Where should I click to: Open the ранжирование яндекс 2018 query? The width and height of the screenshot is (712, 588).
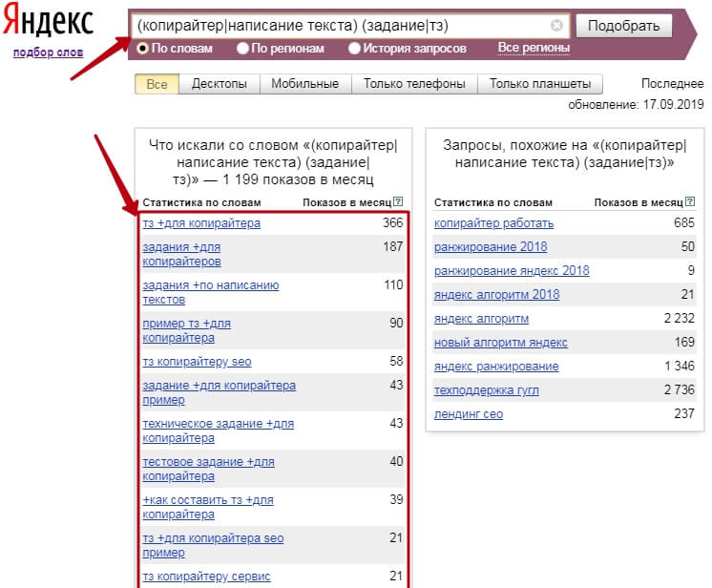pos(512,271)
